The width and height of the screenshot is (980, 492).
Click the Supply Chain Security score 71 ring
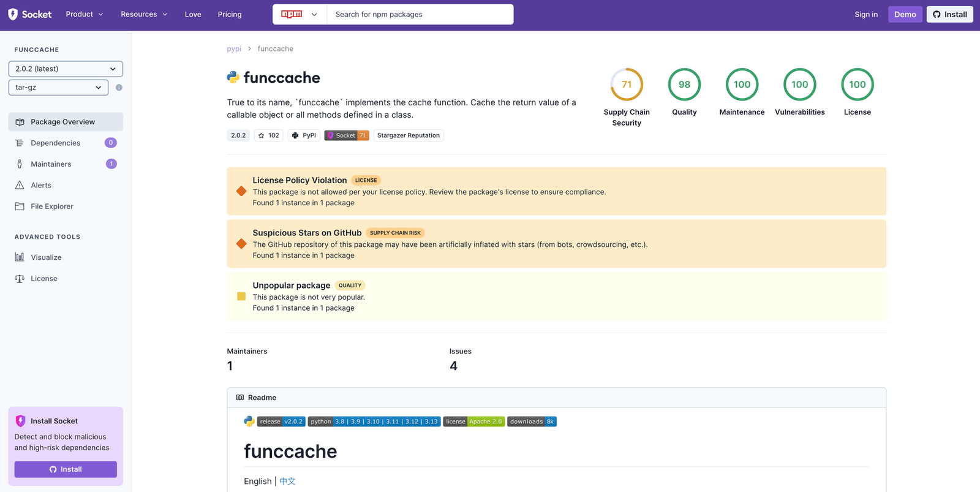pyautogui.click(x=627, y=85)
